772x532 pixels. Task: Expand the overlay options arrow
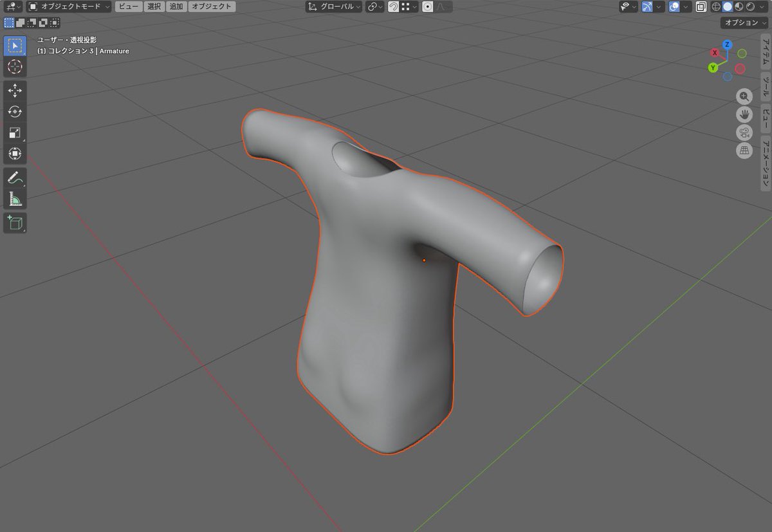pos(686,6)
